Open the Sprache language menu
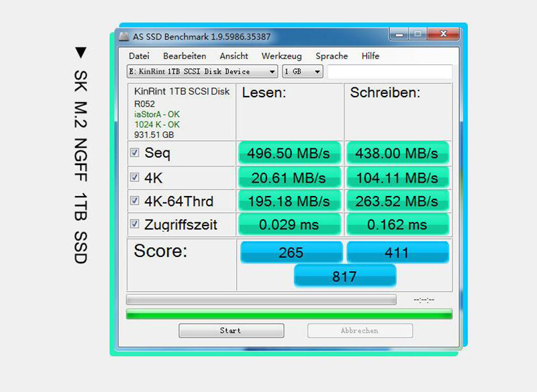This screenshot has height=392, width=537. pyautogui.click(x=332, y=56)
